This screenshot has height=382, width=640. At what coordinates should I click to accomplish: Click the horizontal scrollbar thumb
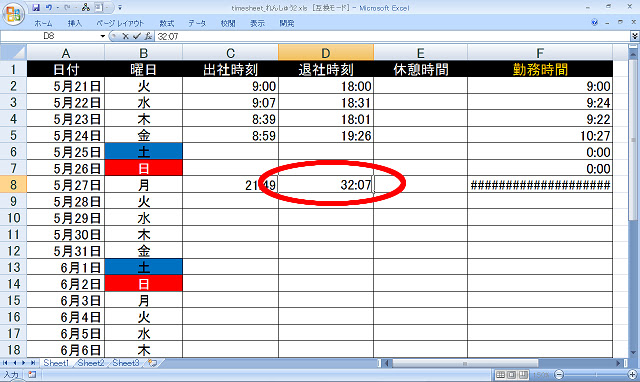pyautogui.click(x=464, y=363)
